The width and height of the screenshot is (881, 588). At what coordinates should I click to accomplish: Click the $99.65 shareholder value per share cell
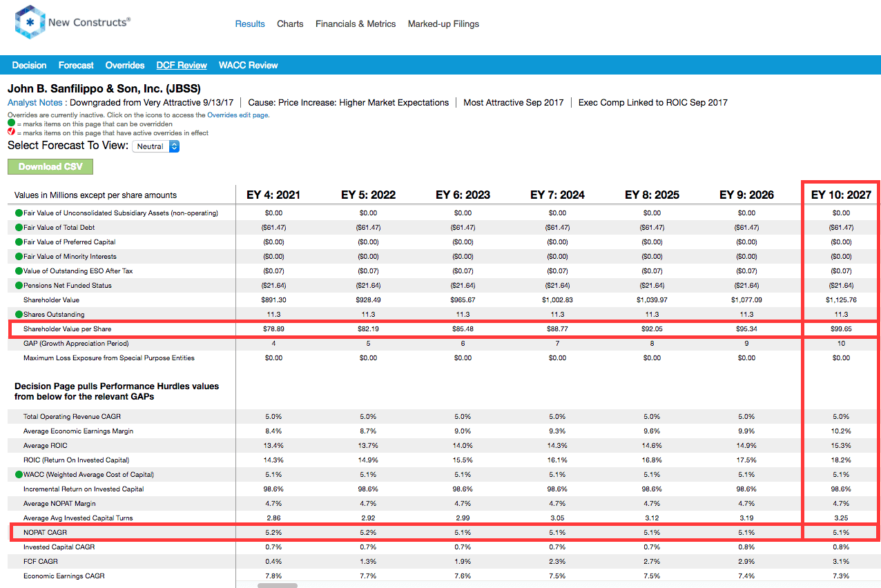point(841,329)
